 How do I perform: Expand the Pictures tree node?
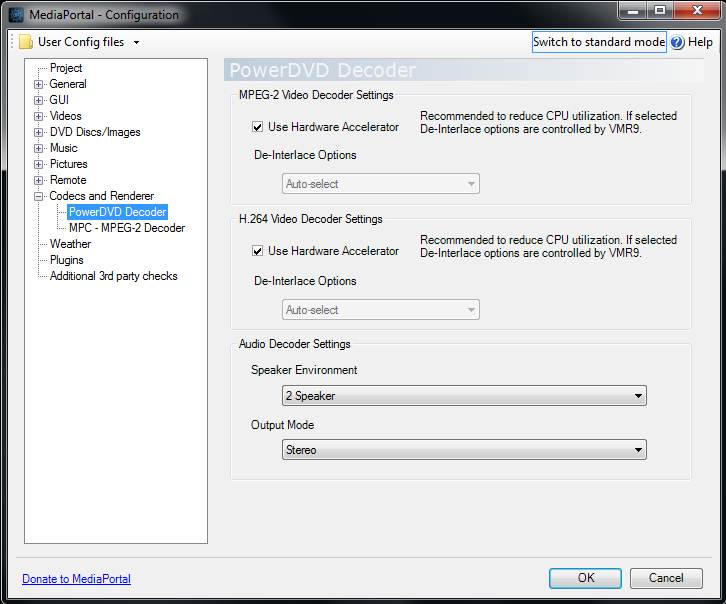click(38, 164)
